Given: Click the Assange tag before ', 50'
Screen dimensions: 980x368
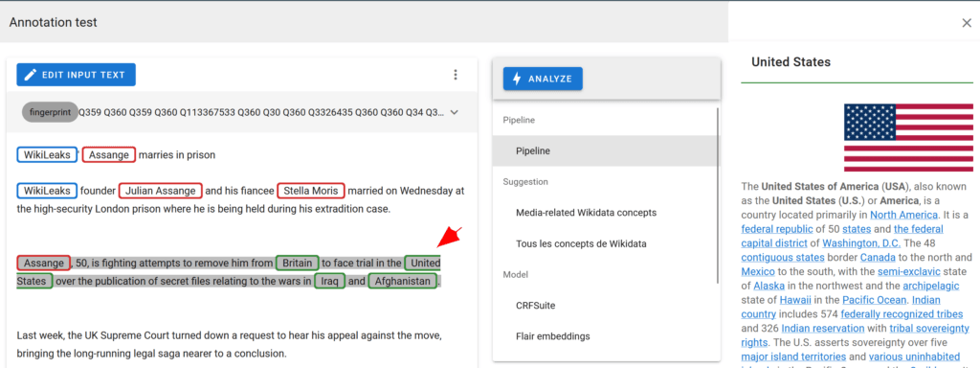Looking at the screenshot, I should pyautogui.click(x=44, y=263).
